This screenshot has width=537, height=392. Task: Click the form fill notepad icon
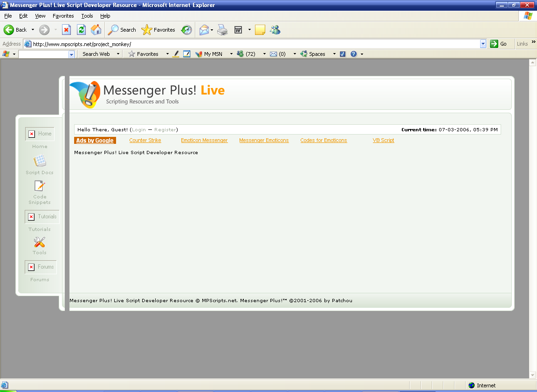click(186, 54)
